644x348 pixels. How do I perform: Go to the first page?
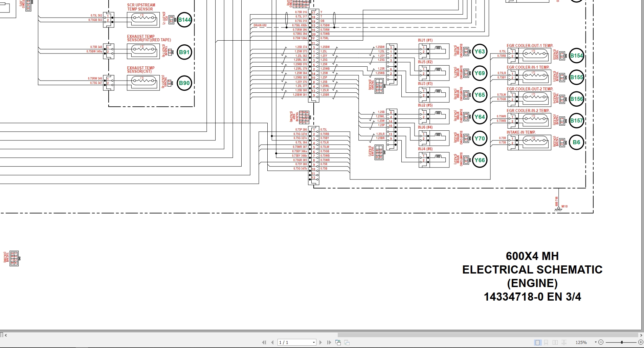point(264,342)
